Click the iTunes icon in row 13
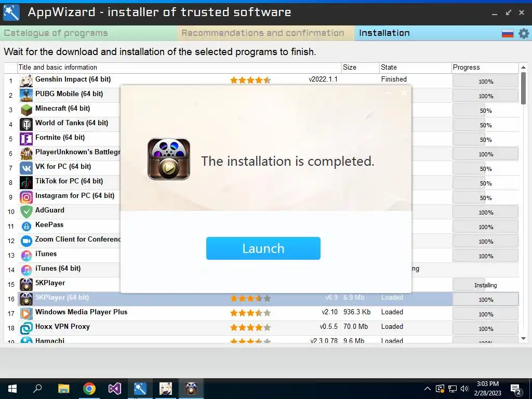 coord(26,256)
